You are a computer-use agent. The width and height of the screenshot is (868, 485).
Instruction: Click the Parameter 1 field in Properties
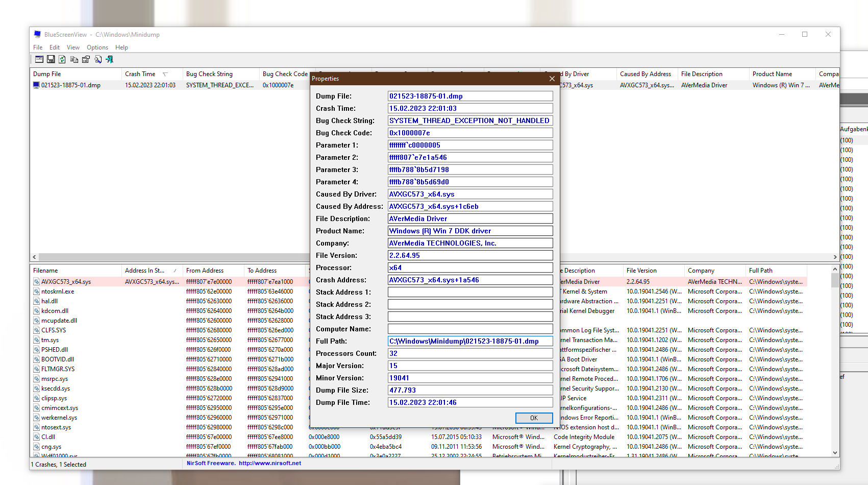coord(470,145)
